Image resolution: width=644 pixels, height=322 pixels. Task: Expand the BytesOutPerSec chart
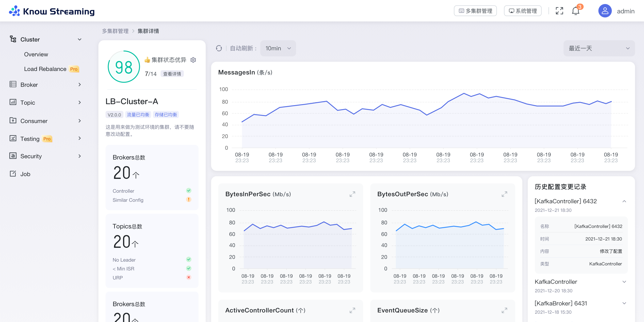504,194
